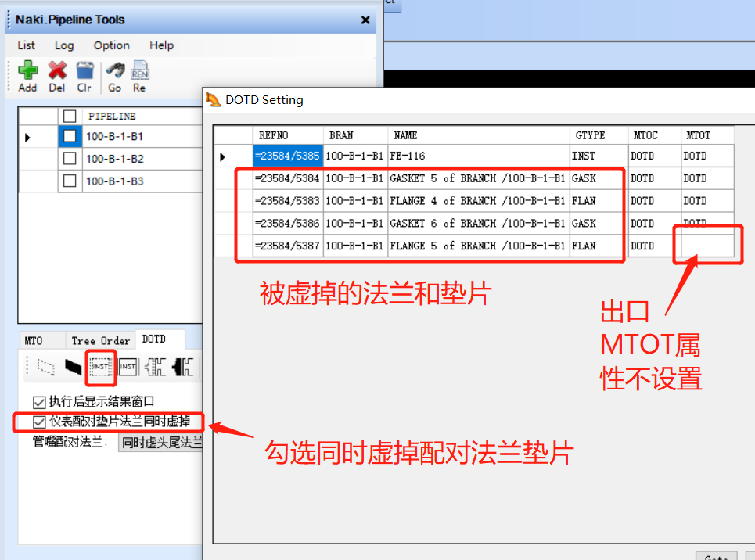The image size is (755, 560).
Task: Click the INST GTYPE cell
Action: [599, 156]
